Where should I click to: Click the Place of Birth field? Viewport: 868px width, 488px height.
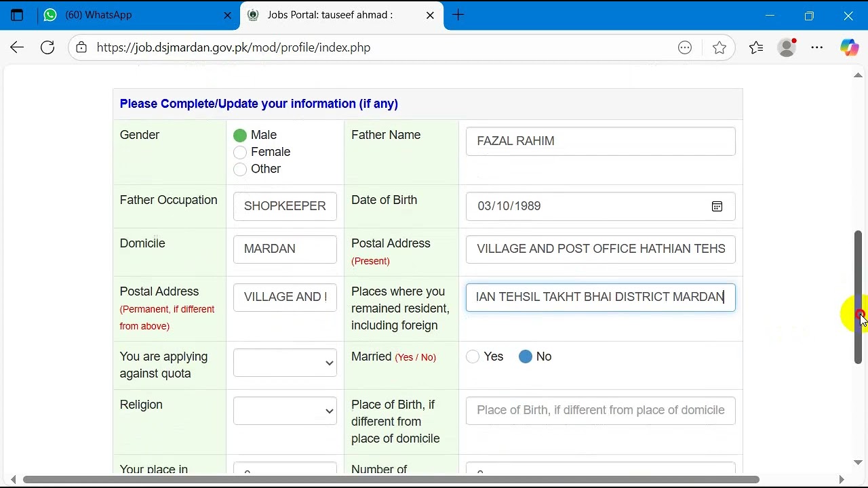[601, 410]
